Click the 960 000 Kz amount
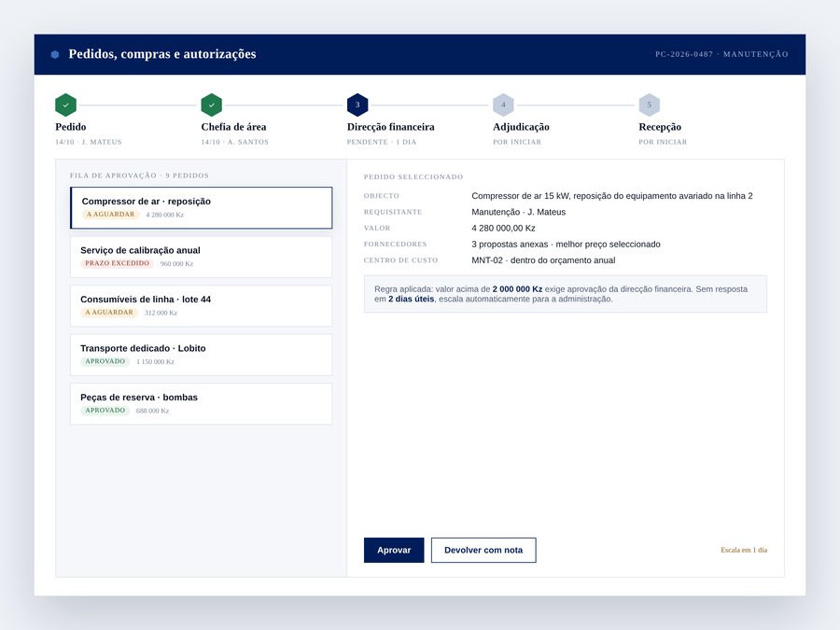Viewport: 840px width, 630px height. pos(176,263)
